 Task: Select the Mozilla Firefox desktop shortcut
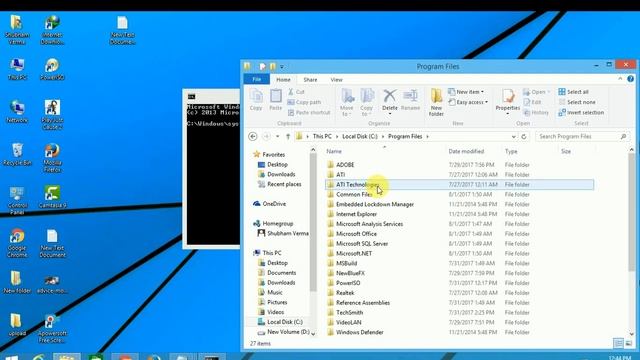(x=52, y=158)
